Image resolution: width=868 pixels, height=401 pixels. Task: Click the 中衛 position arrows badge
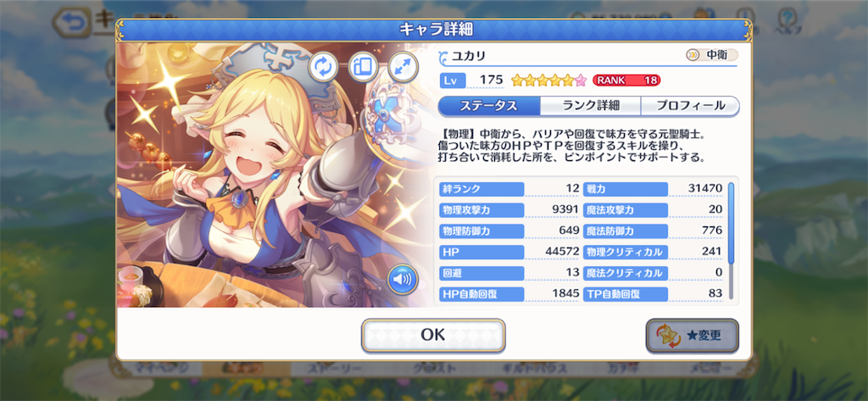712,55
